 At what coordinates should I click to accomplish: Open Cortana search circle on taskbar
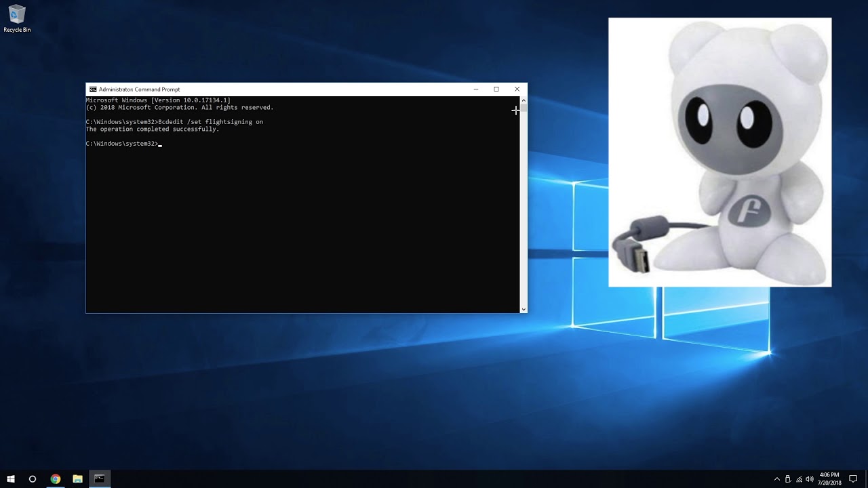[x=33, y=479]
